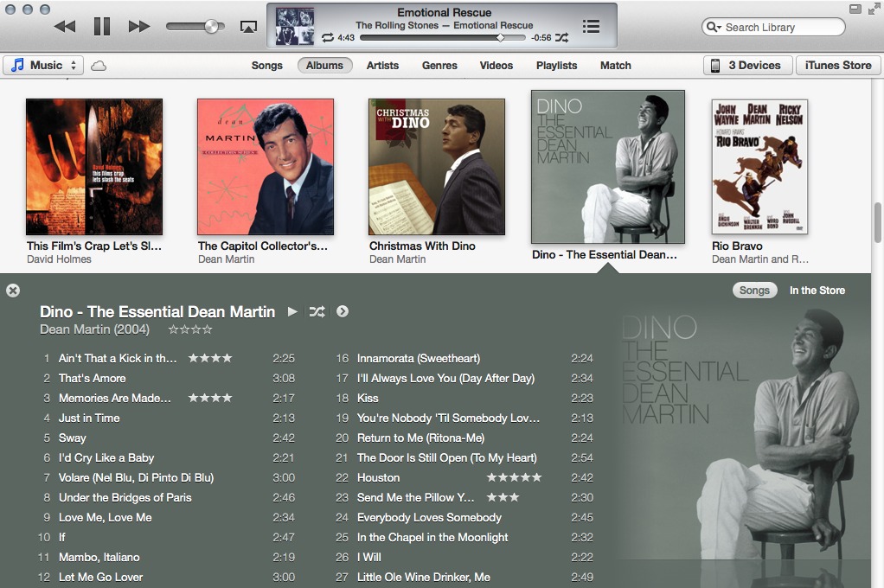Toggle repeat in the now playing display
Image resolution: width=884 pixels, height=588 pixels.
(328, 38)
